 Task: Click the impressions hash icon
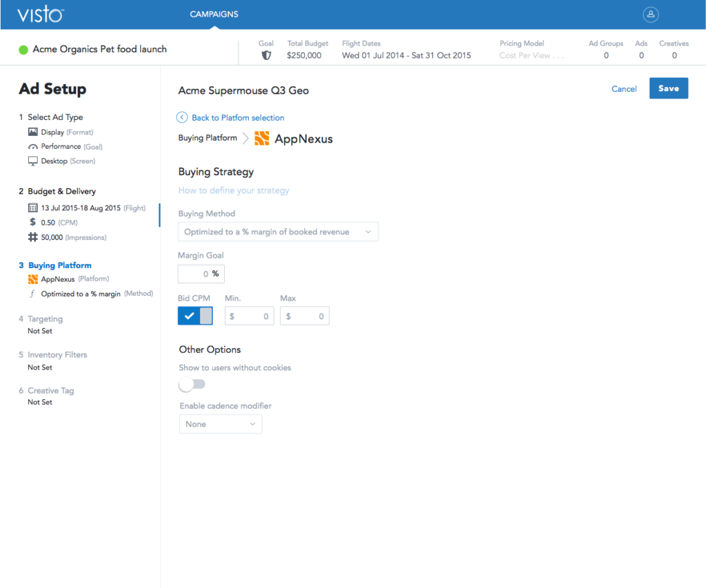pos(33,237)
